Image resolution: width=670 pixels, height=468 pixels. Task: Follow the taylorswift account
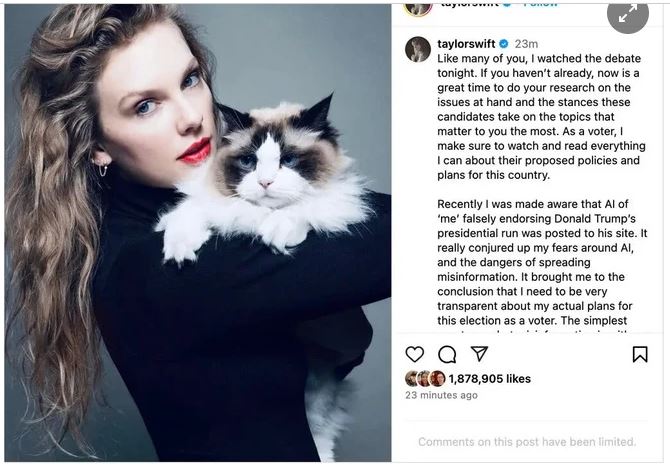541,4
